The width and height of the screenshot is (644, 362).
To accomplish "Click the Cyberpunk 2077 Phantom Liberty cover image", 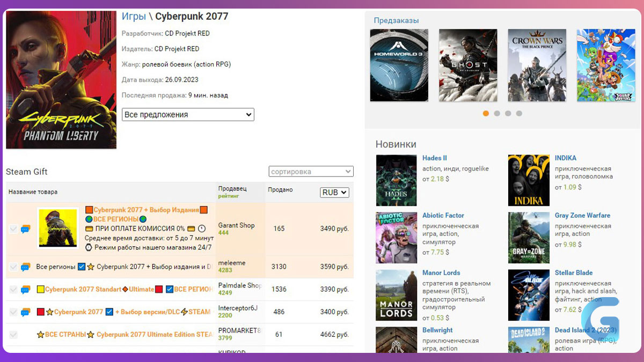I will point(61,79).
